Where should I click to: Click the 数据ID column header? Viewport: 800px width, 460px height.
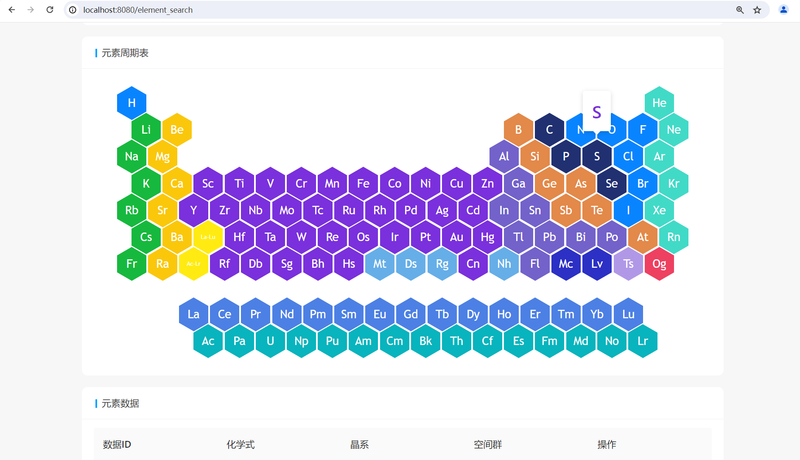pyautogui.click(x=117, y=445)
